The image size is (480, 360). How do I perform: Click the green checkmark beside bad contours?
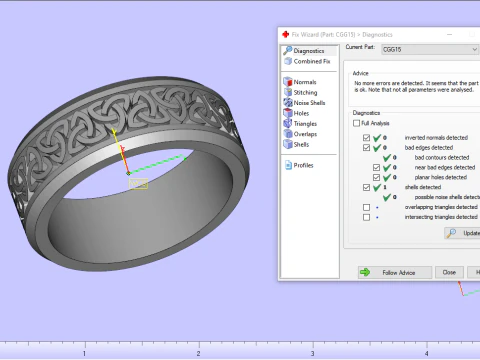click(387, 157)
